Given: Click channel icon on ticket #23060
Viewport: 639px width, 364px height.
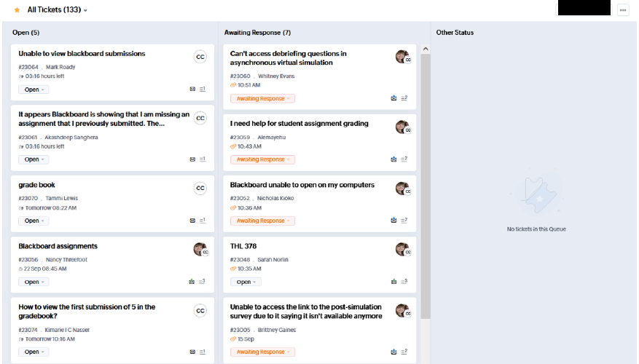Looking at the screenshot, I should click(394, 98).
